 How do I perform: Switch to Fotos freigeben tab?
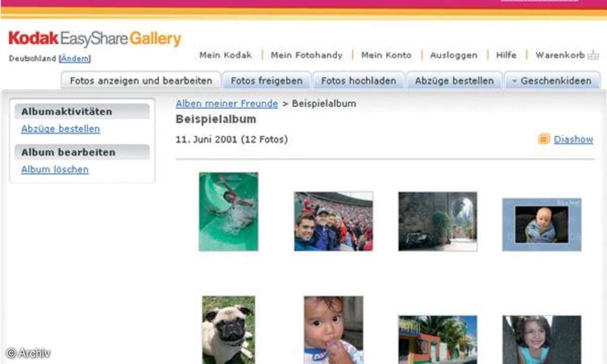267,81
